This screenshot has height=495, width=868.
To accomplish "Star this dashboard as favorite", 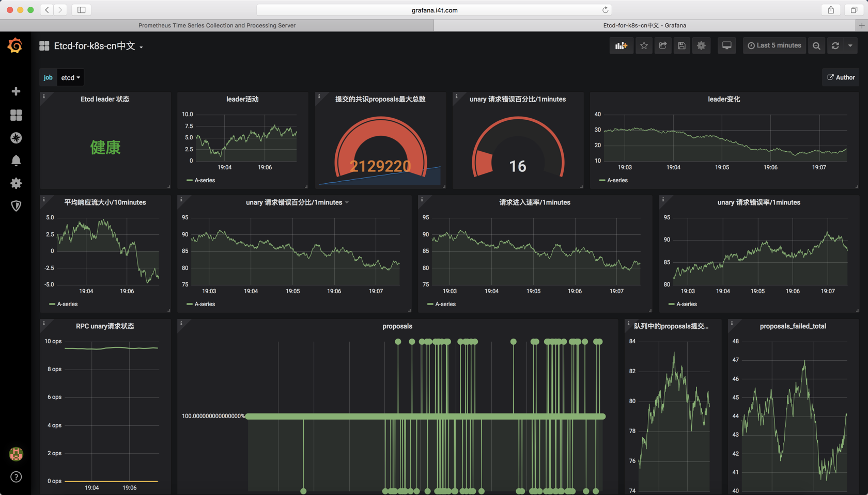I will click(x=644, y=45).
